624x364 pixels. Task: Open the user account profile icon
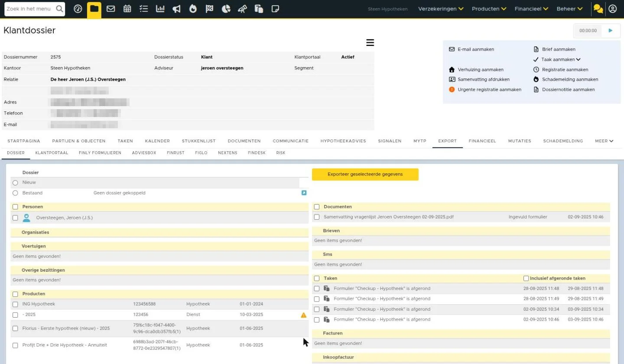[x=612, y=9]
